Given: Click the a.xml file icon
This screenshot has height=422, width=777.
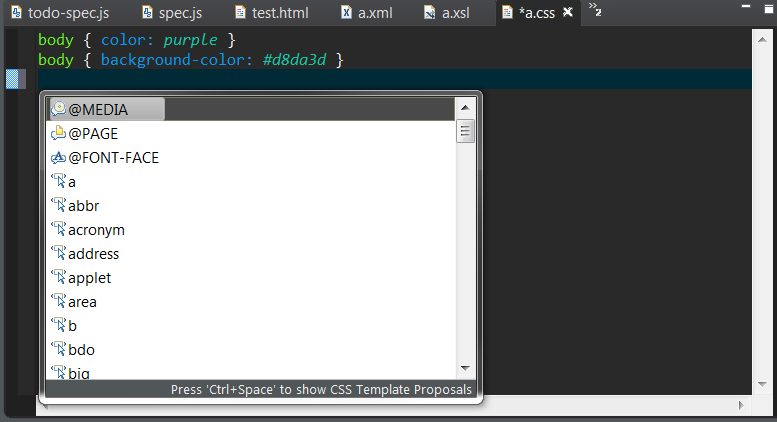Looking at the screenshot, I should [x=346, y=12].
